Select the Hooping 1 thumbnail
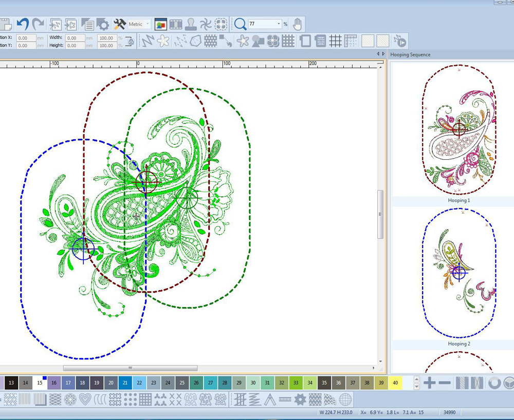This screenshot has height=420, width=514. [459, 129]
